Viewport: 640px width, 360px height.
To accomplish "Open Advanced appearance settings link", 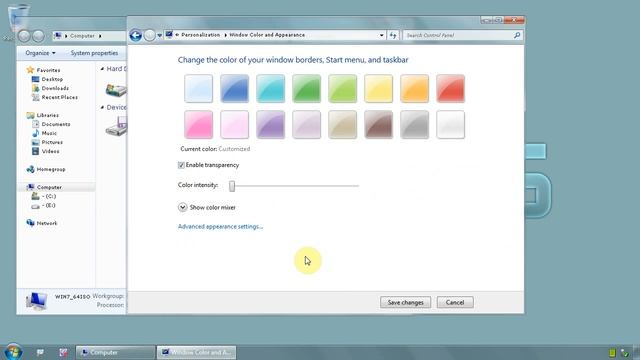I will pos(220,227).
